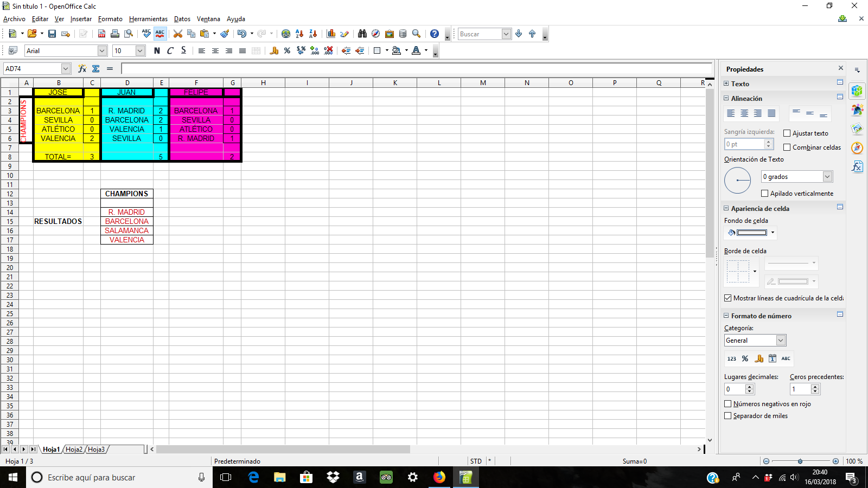Open the Function Wizard icon
Screen dimensions: 868x488
coord(82,68)
